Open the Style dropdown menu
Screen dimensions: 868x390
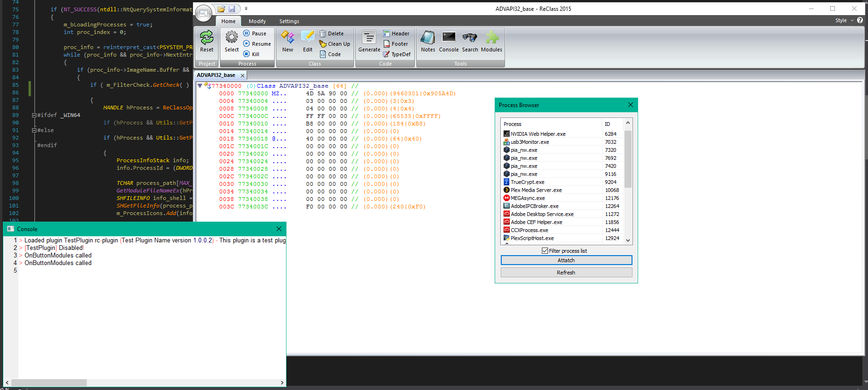coord(844,20)
